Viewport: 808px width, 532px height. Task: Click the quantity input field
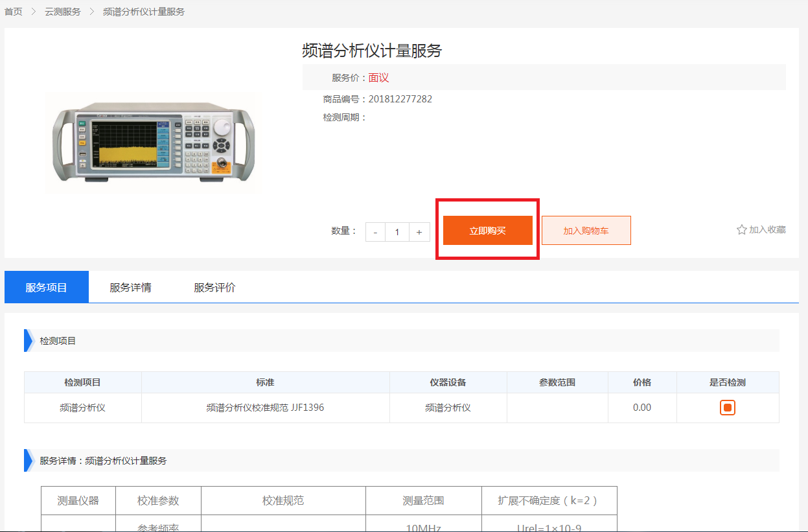397,232
